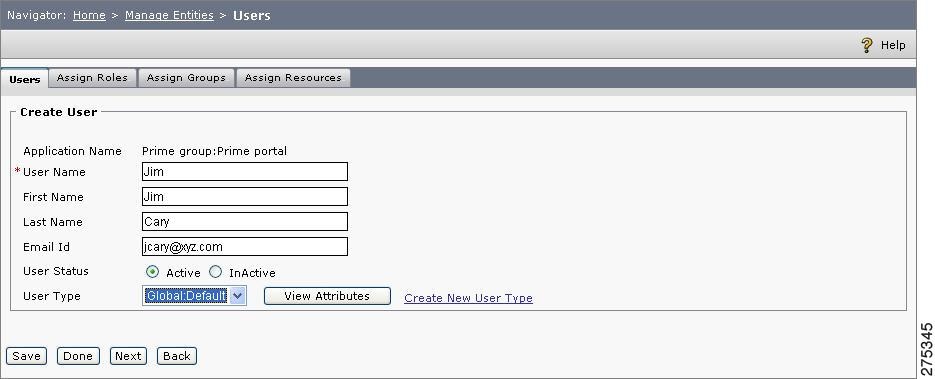Save the new user
This screenshot has height=379, width=935.
pos(26,356)
